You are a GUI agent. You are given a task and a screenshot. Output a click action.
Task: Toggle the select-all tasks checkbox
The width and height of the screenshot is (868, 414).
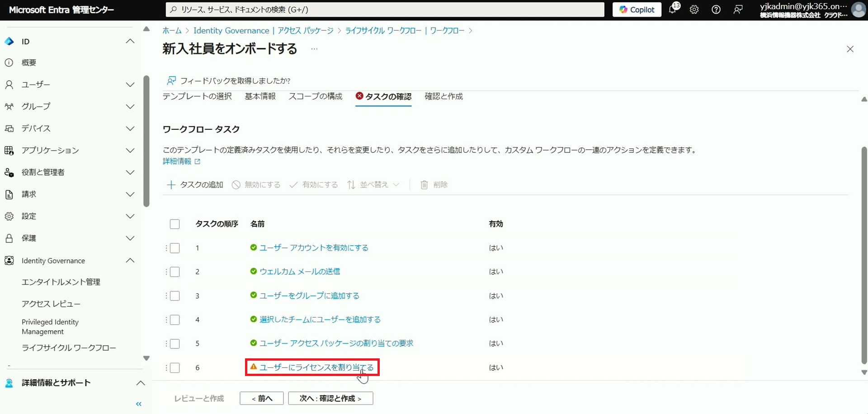(175, 224)
